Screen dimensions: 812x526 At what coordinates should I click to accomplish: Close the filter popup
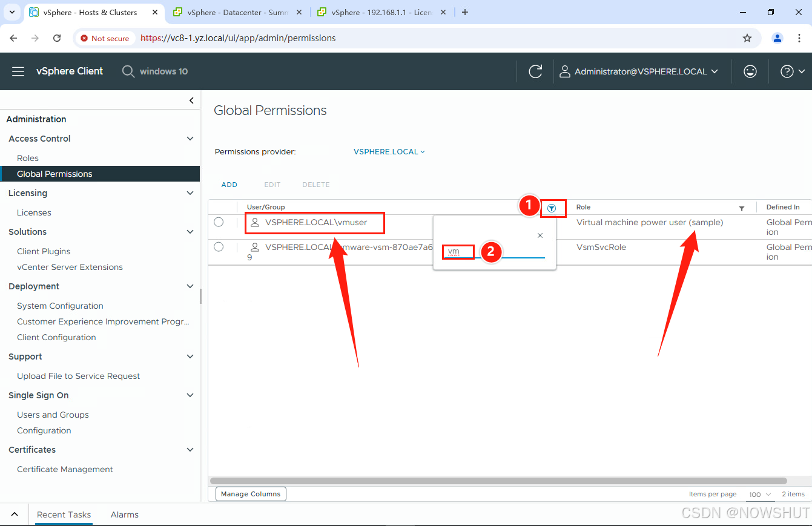tap(540, 235)
